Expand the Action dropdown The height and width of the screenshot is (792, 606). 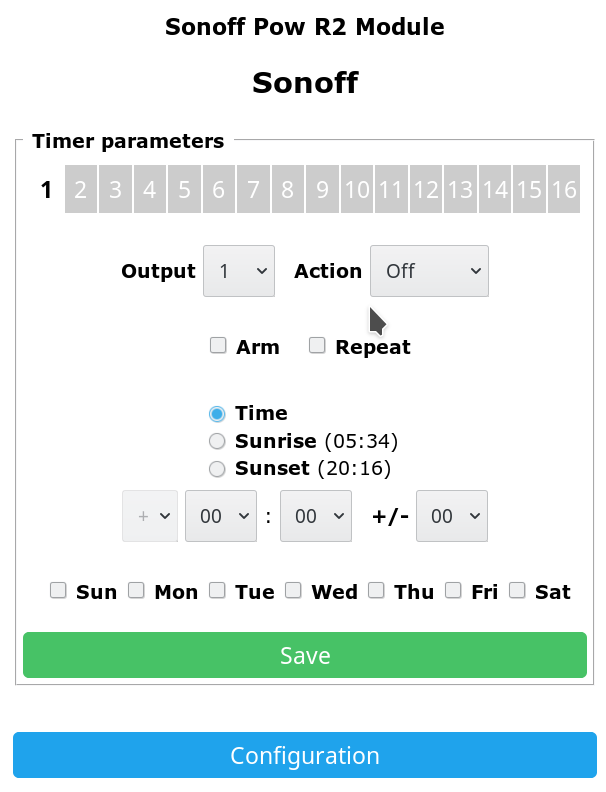[x=429, y=271]
